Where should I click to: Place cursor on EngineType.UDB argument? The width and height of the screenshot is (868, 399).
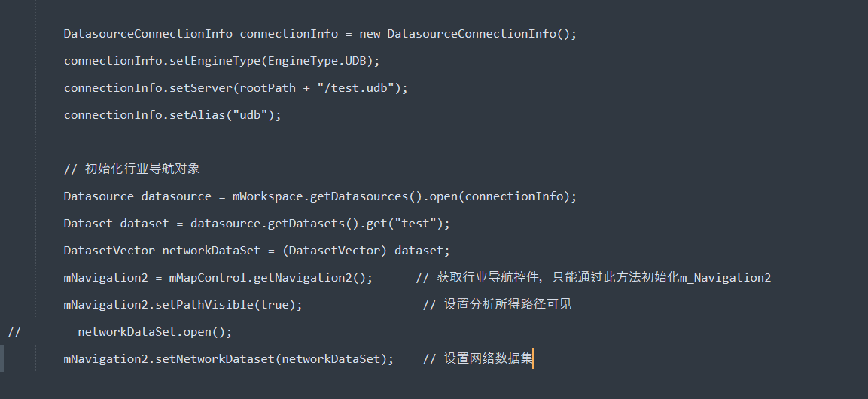tap(317, 61)
